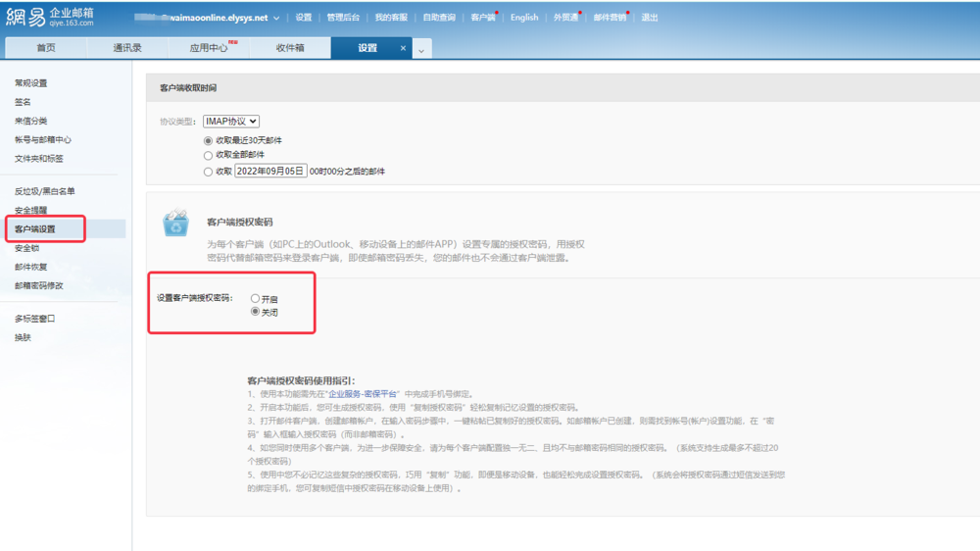Close the 设置 tab with the X

(403, 48)
